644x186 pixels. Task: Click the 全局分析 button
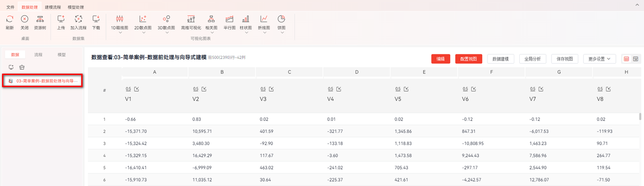(533, 59)
